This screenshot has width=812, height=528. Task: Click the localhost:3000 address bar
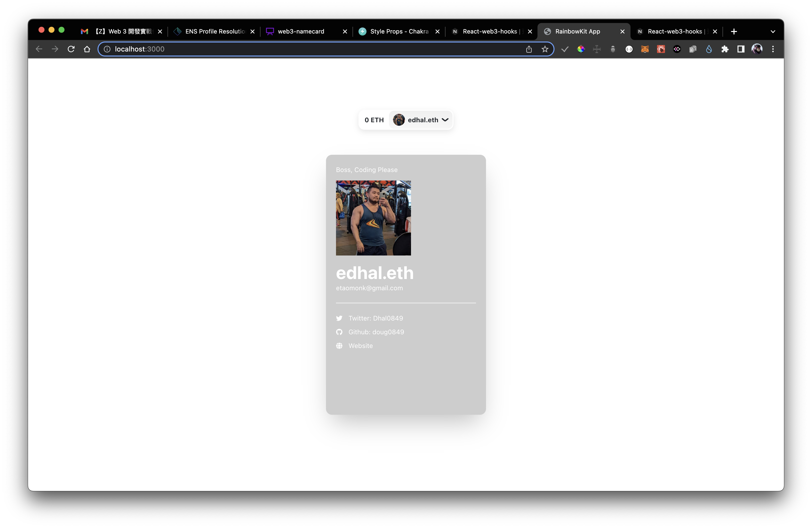click(307, 49)
